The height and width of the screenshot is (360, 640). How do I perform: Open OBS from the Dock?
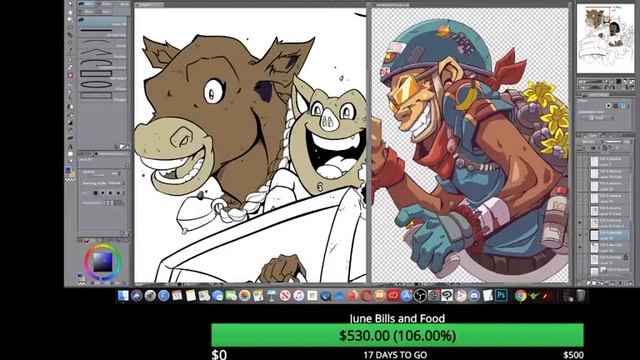pyautogui.click(x=420, y=296)
